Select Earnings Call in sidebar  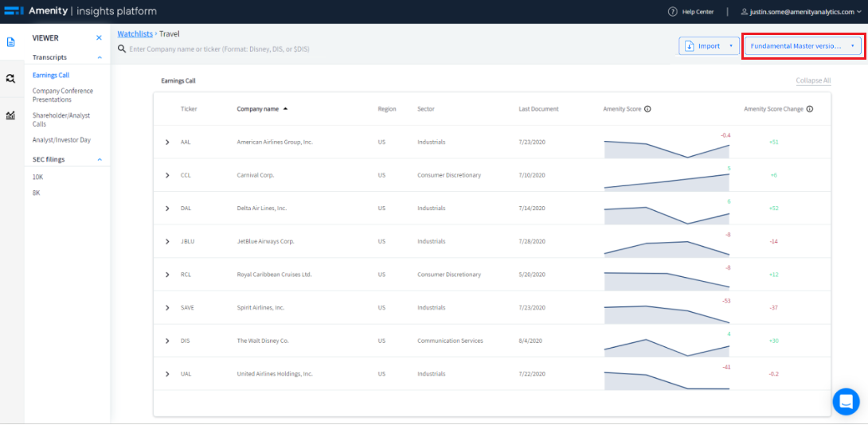click(x=51, y=76)
